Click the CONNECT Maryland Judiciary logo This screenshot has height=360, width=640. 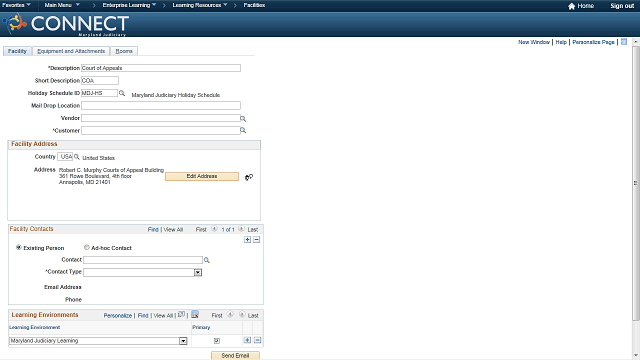click(x=66, y=24)
